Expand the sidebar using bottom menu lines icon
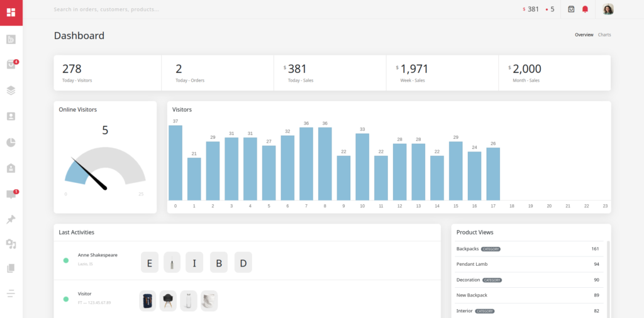 (x=11, y=293)
